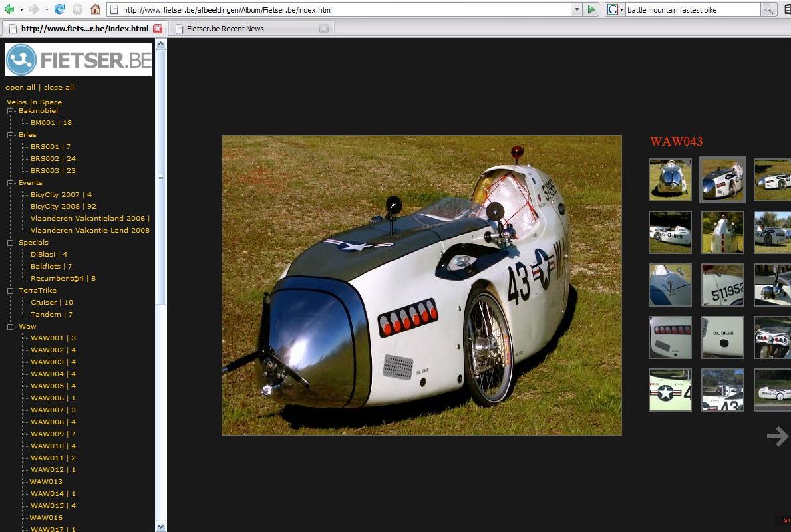Collapse the Specials tree node
The height and width of the screenshot is (532, 791).
tap(10, 243)
